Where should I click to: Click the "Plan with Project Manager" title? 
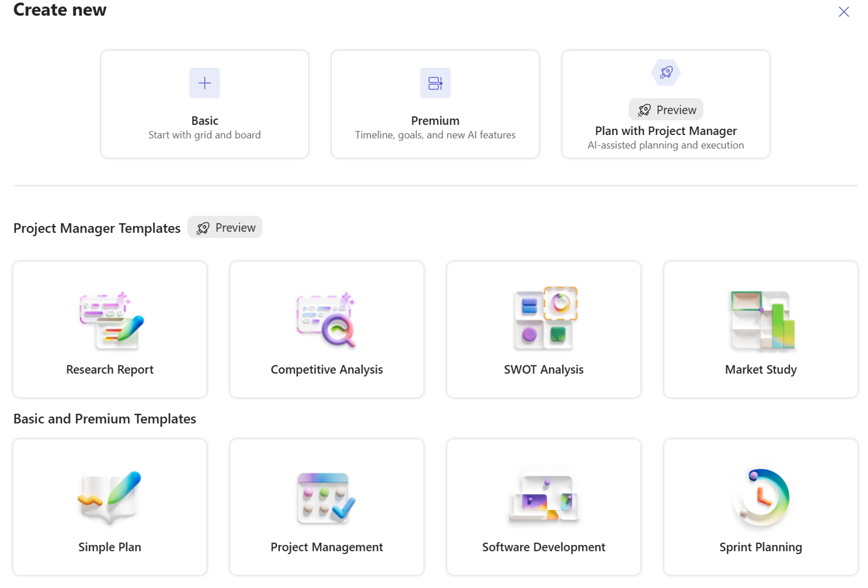tap(666, 131)
